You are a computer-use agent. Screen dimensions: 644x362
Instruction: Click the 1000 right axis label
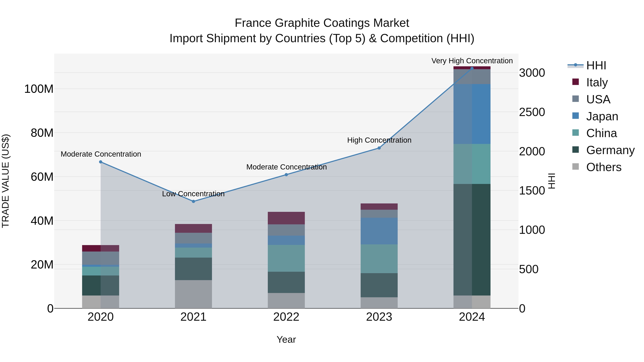[x=532, y=230]
